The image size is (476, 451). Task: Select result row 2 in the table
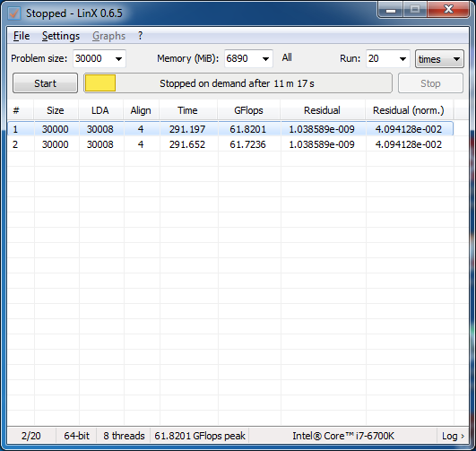[230, 144]
